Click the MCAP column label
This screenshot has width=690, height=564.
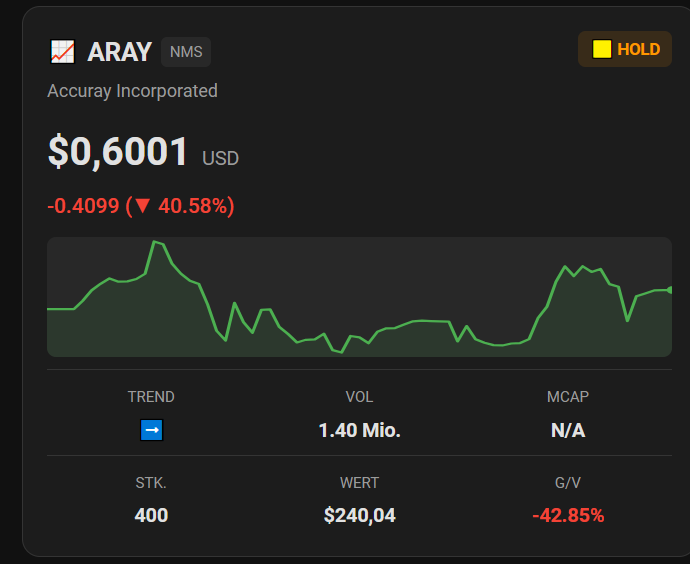567,397
